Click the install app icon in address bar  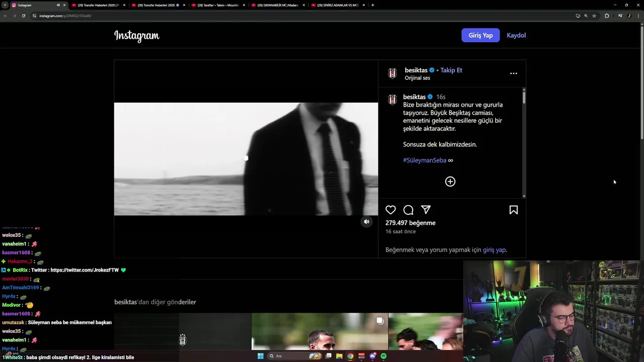578,16
